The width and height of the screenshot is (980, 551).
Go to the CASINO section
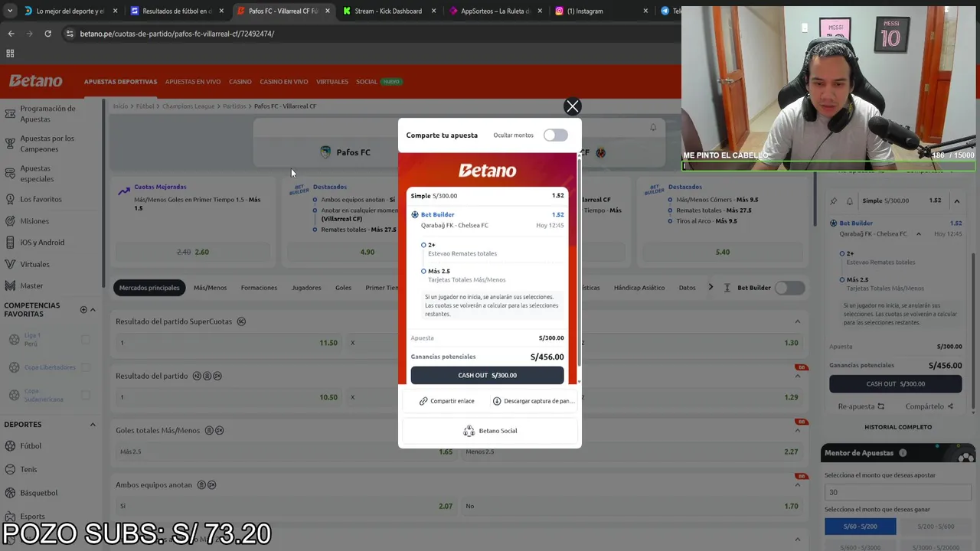click(x=240, y=82)
